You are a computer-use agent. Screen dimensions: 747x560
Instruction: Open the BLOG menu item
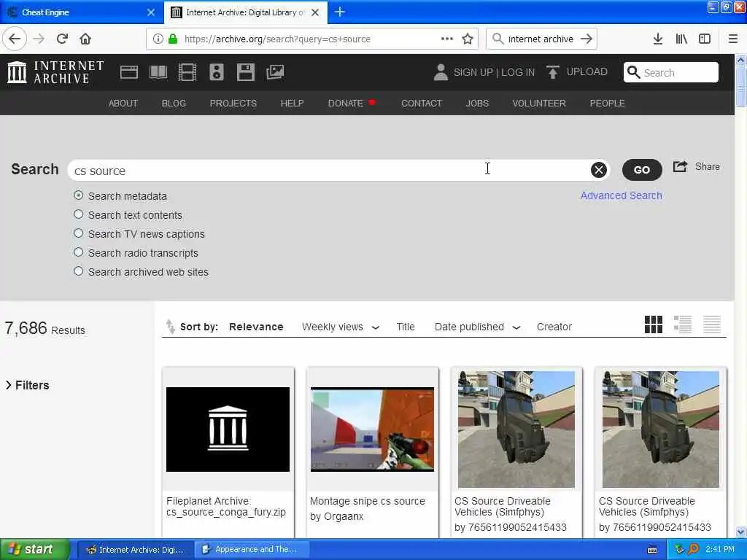point(174,104)
